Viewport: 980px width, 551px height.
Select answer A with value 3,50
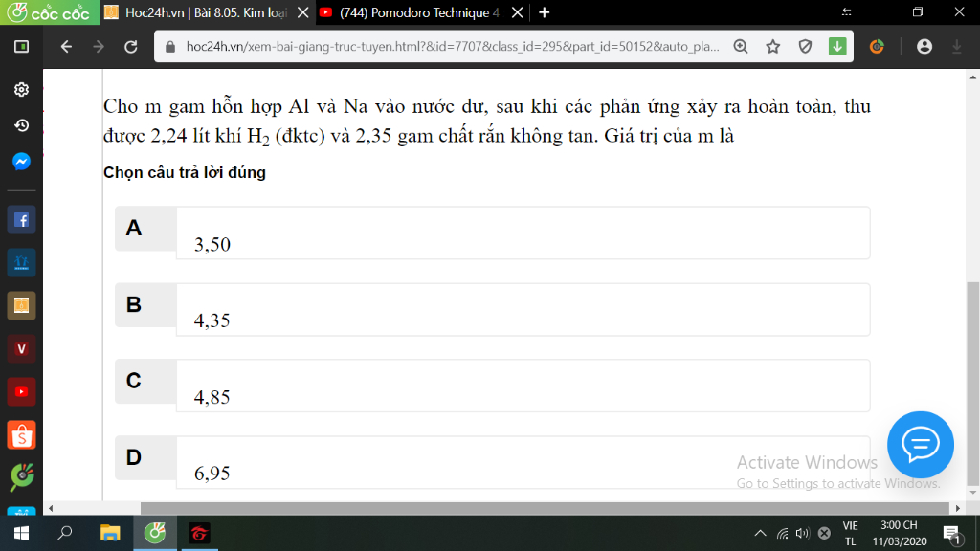[x=493, y=233]
